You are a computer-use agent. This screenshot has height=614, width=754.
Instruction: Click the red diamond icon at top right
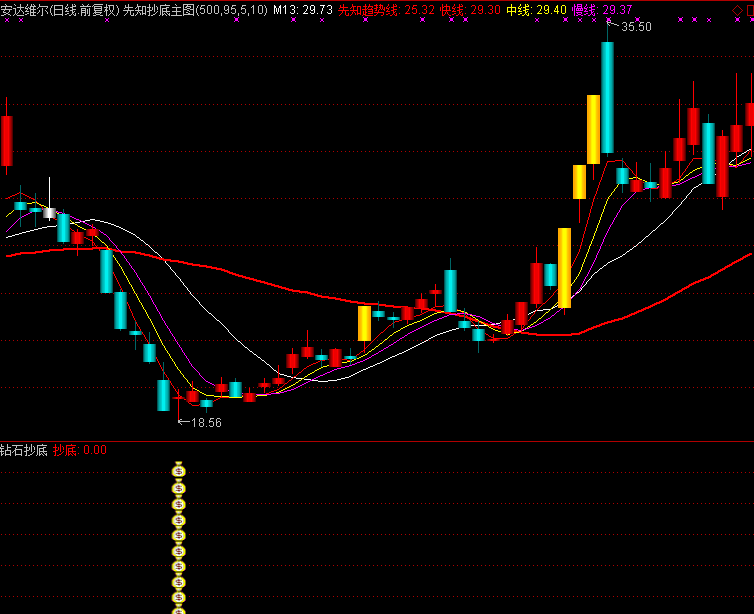(x=738, y=9)
